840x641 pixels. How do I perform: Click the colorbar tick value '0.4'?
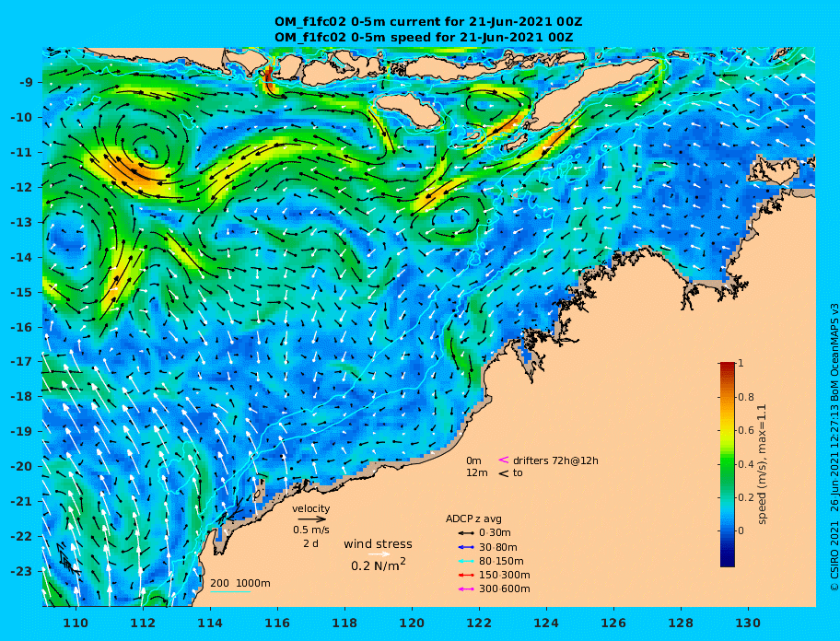[746, 464]
